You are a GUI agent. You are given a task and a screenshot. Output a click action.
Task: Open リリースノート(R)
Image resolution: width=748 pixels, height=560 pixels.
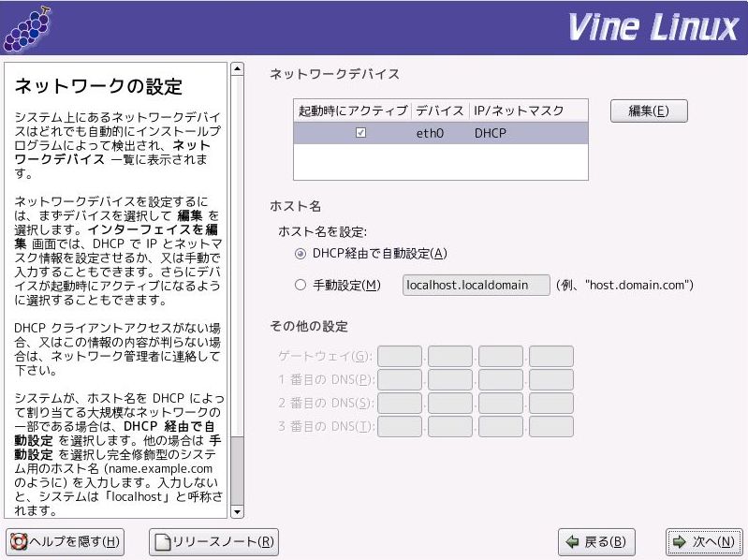pos(213,542)
